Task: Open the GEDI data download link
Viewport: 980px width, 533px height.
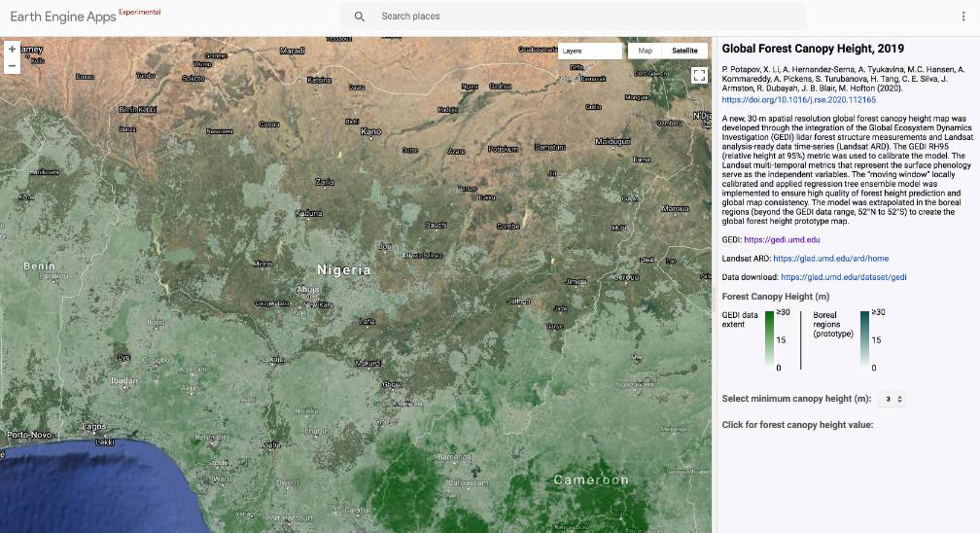Action: pos(843,277)
